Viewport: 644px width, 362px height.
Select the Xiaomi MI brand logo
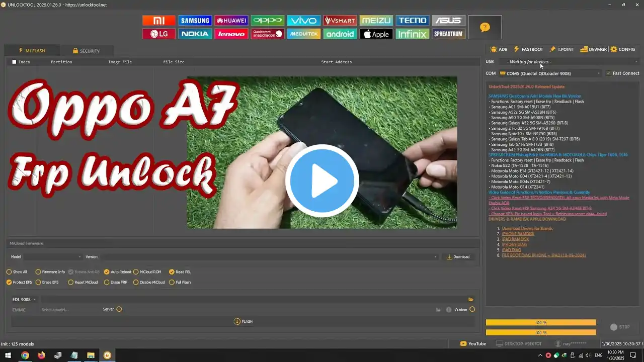[x=159, y=21]
